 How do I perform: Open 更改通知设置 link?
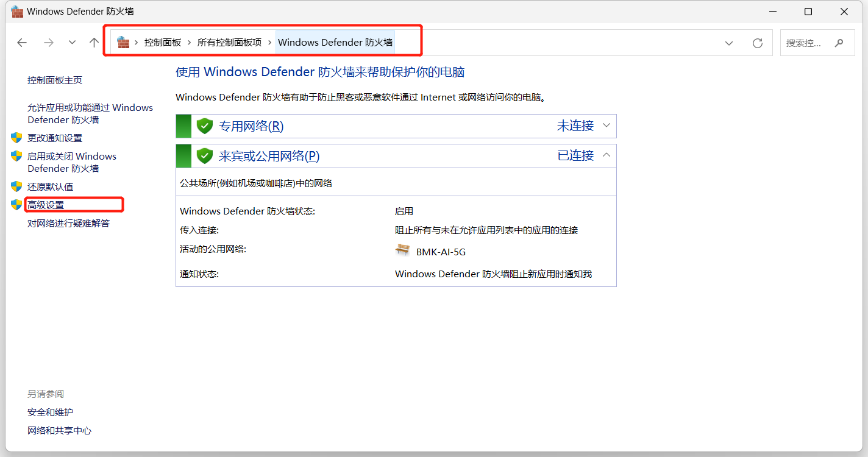coord(55,138)
